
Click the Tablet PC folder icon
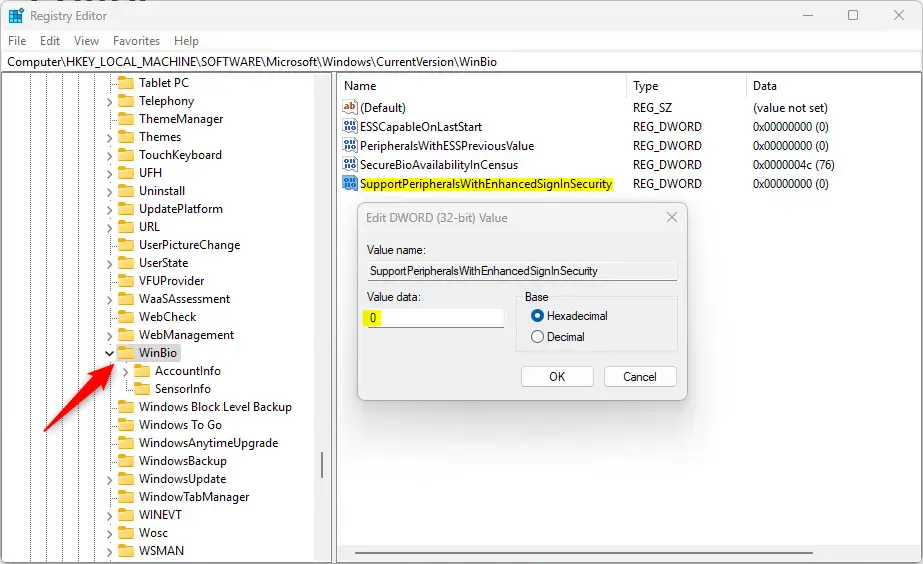point(126,82)
